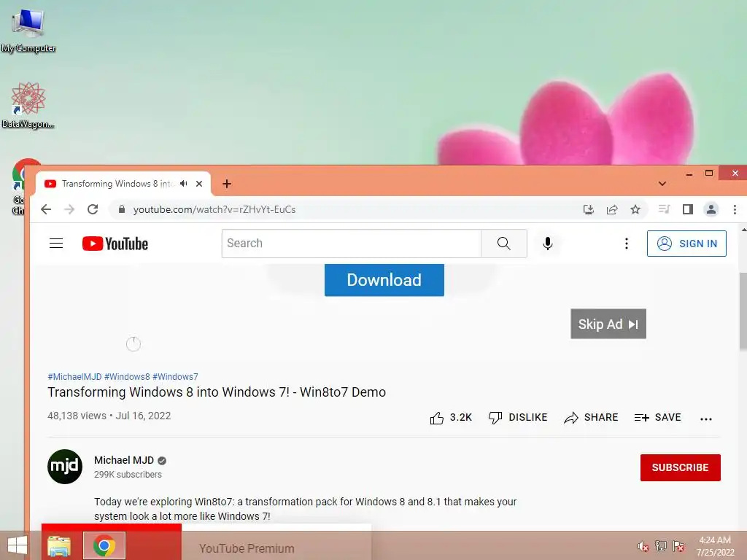Click the page vertical scrollbar

point(743,311)
